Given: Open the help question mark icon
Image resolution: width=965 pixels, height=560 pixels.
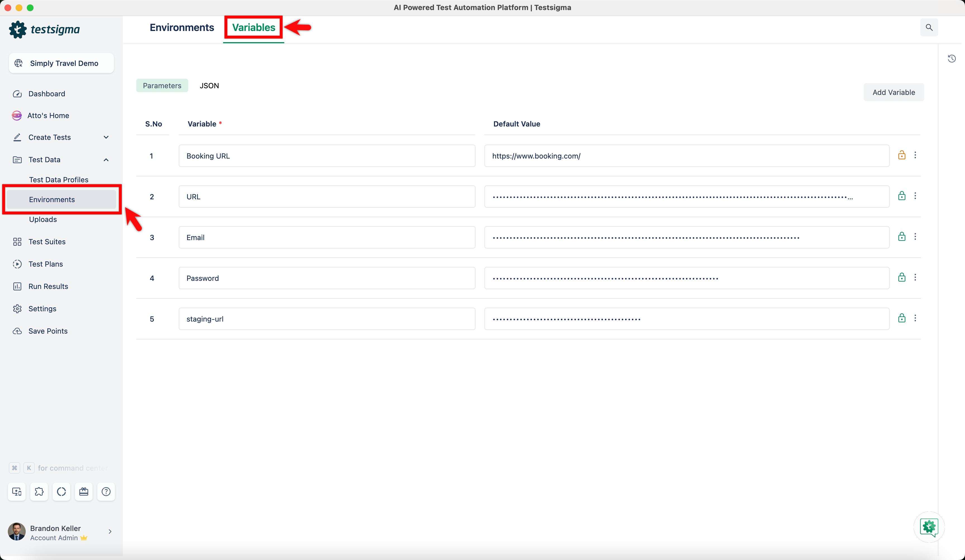Looking at the screenshot, I should pos(106,492).
